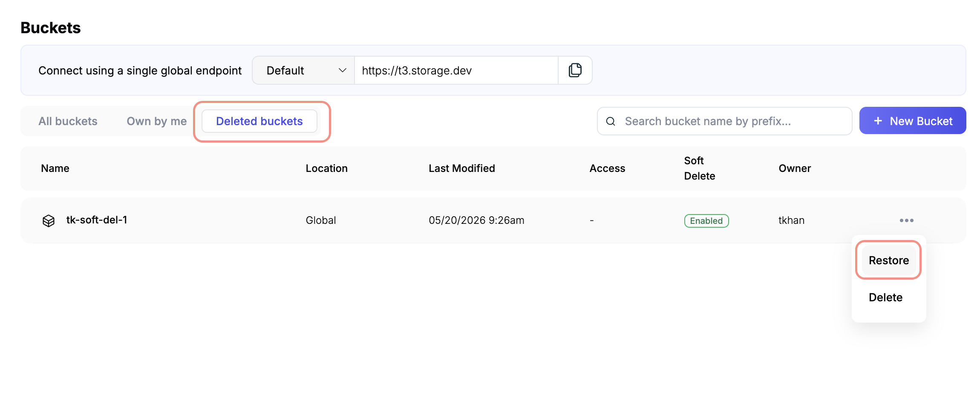The width and height of the screenshot is (980, 406).
Task: Click the 'Connect using a single global endpoint' label
Action: pos(140,70)
